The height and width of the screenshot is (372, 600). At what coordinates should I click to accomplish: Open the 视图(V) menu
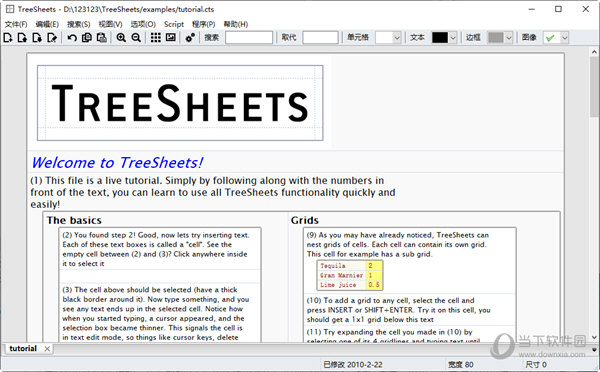tap(110, 24)
